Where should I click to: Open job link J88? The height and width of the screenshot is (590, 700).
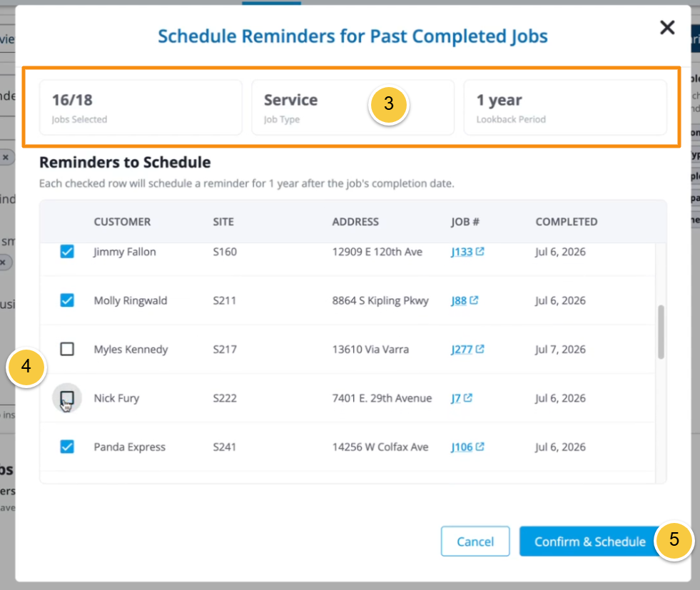(459, 300)
